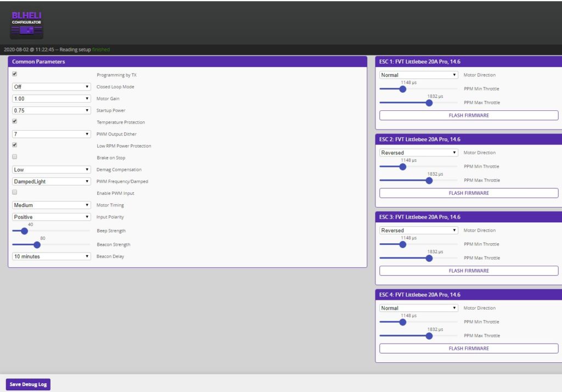Open PWM Frequency/Damped dropdown

point(51,182)
